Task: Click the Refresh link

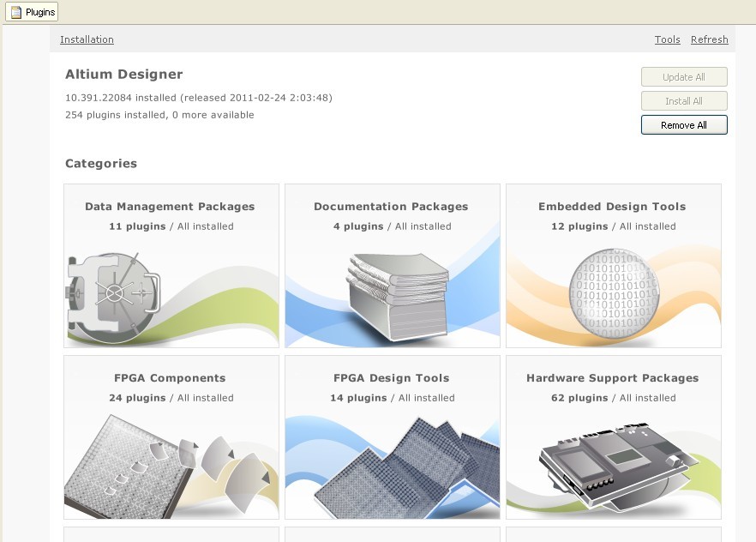Action: point(709,39)
